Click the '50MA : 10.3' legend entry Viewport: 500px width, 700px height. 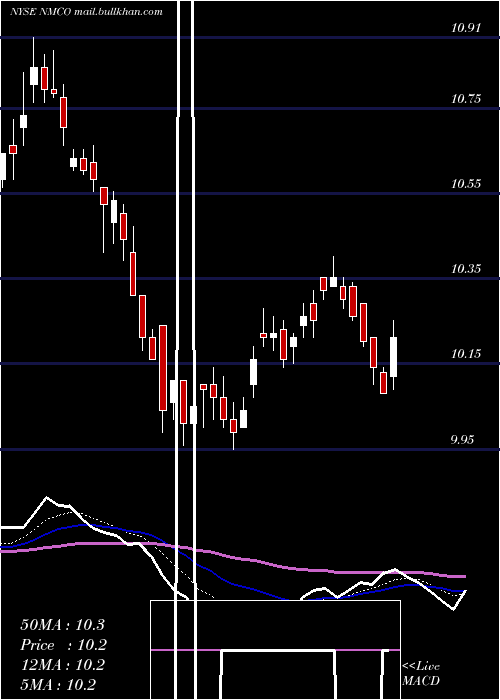pyautogui.click(x=62, y=625)
